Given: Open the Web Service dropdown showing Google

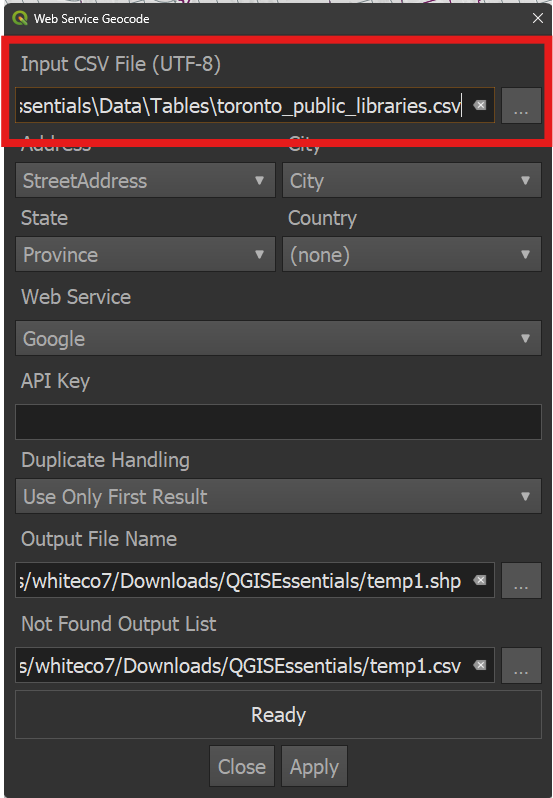Looking at the screenshot, I should 278,338.
